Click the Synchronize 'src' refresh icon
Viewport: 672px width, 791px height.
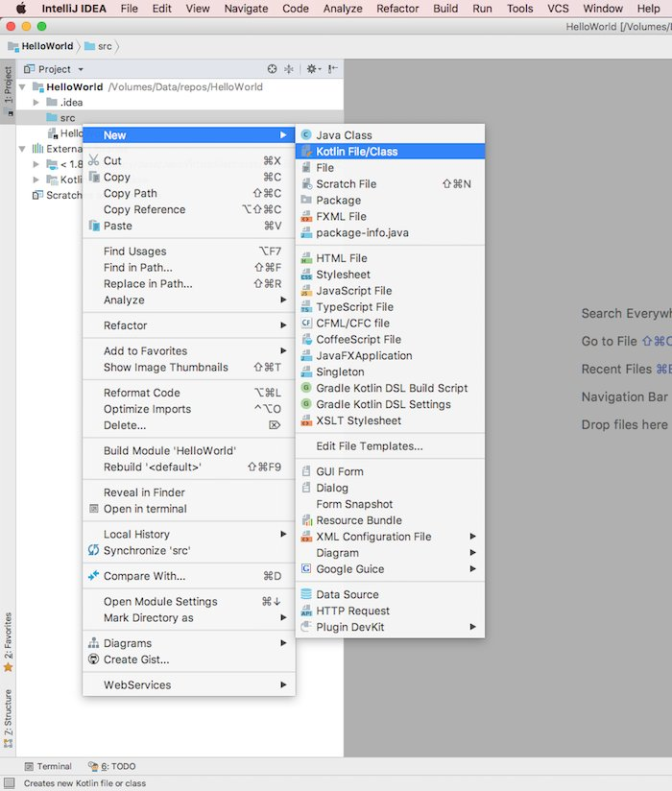coord(93,550)
